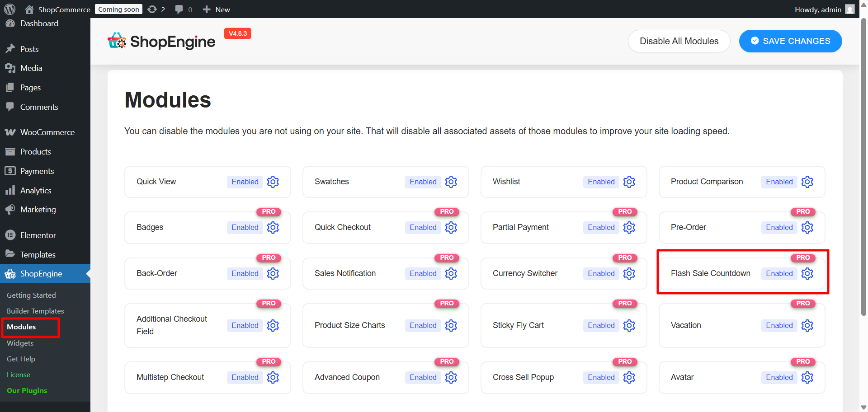Open Partial Payment settings gear
The width and height of the screenshot is (868, 412).
(x=629, y=227)
